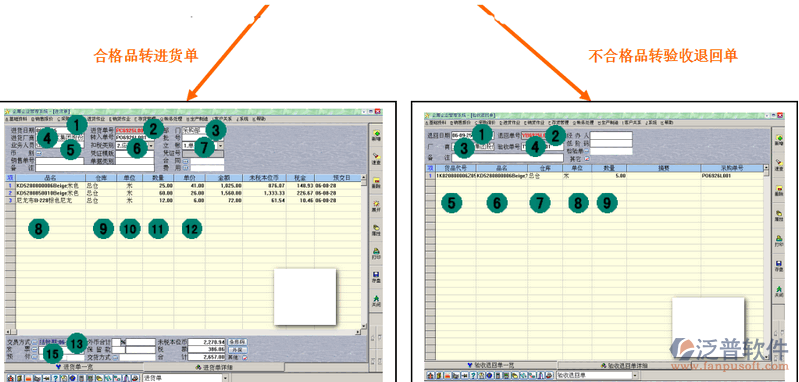Switch to the 验收退回单一览 tab
This screenshot has height=382, width=799.
pyautogui.click(x=490, y=365)
